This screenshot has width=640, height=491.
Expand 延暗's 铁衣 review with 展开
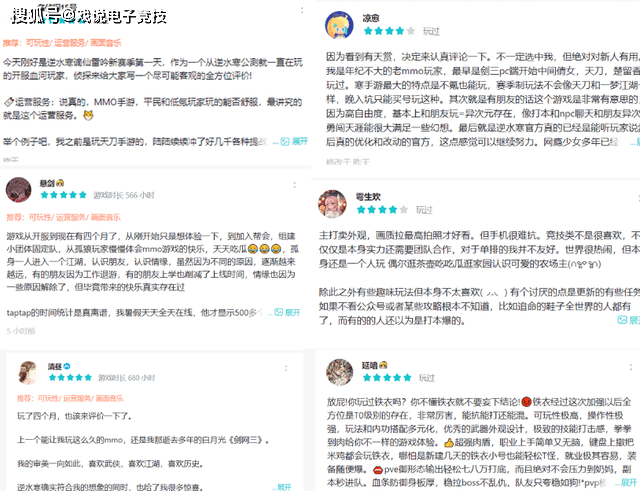tap(629, 482)
